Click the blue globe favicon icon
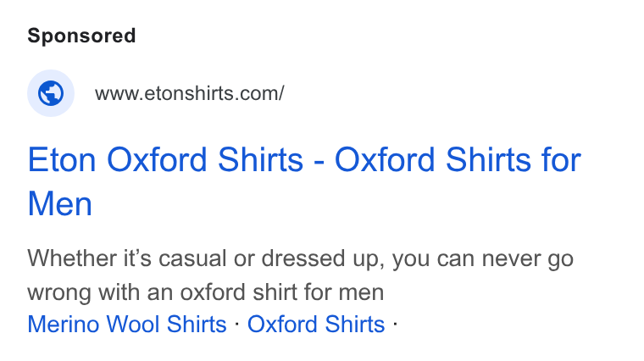This screenshot has width=644, height=361. click(x=51, y=93)
